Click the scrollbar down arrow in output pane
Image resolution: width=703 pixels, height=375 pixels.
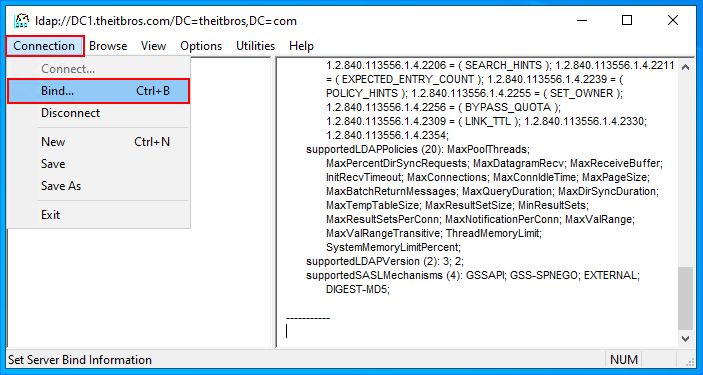685,339
